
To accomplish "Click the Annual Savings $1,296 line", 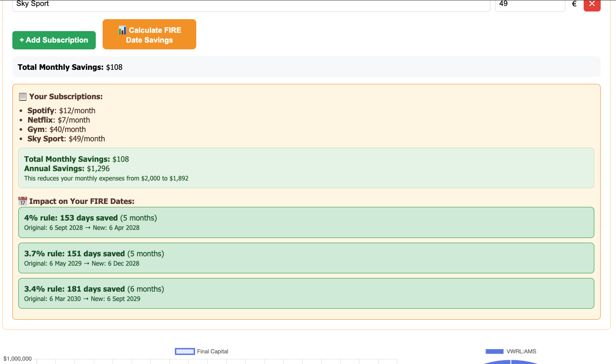I will 67,169.
